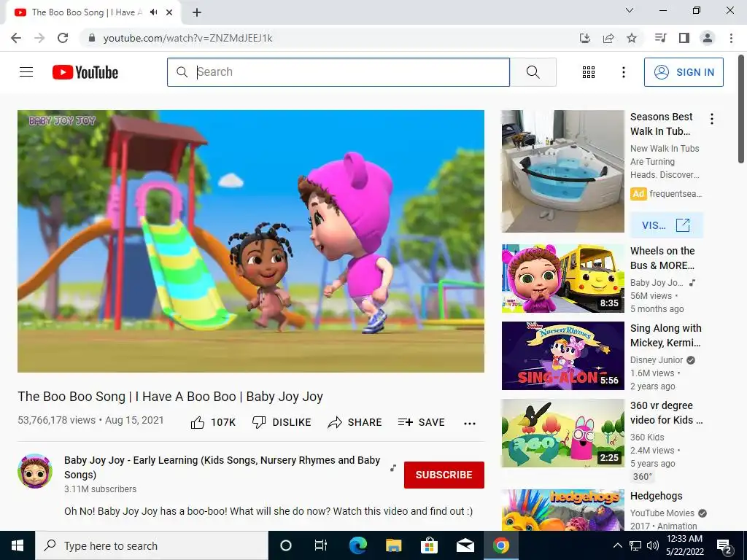Click the Disney Junior channel name
Viewport: 747px width, 560px height.
coord(657,360)
